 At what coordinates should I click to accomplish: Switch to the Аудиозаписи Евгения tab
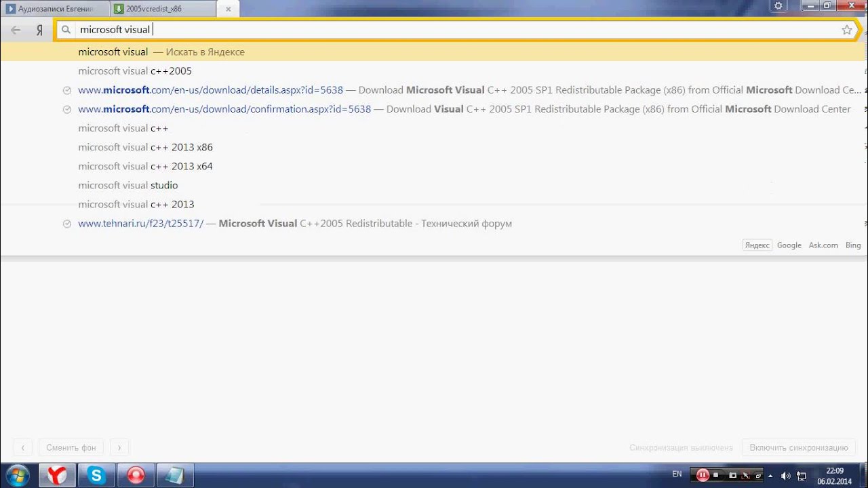tap(55, 9)
